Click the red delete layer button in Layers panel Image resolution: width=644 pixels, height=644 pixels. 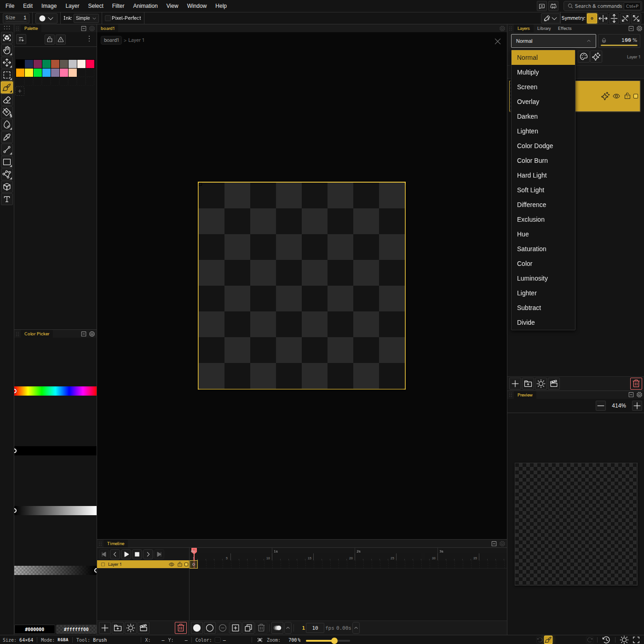pos(636,384)
